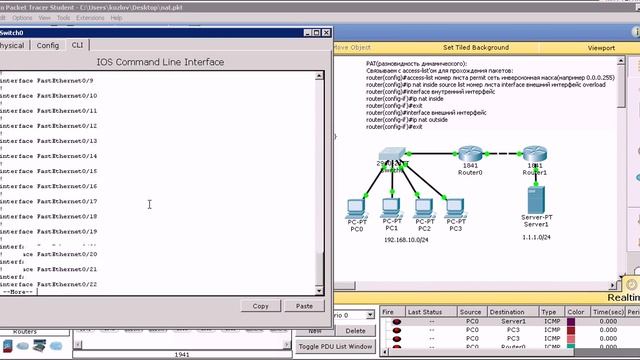The height and width of the screenshot is (360, 640).
Task: Click the PC2 computer icon in workspace
Action: click(424, 208)
